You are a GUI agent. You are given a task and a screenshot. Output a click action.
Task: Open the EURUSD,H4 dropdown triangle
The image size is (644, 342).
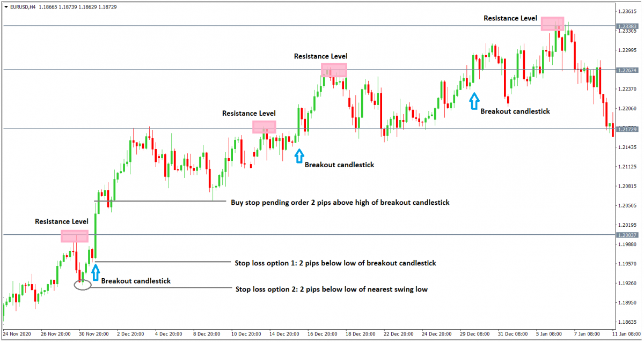(x=5, y=8)
